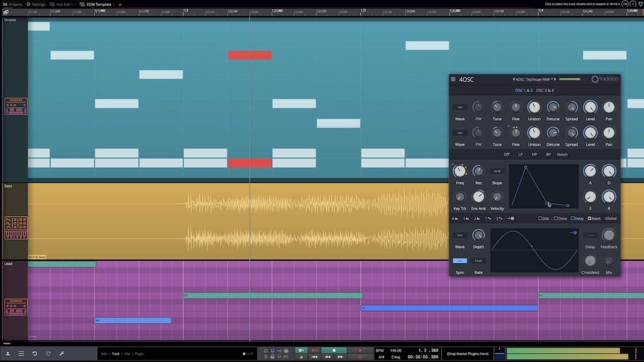Open the filter Slope dropdown
The width and height of the screenshot is (644, 362).
point(497,171)
